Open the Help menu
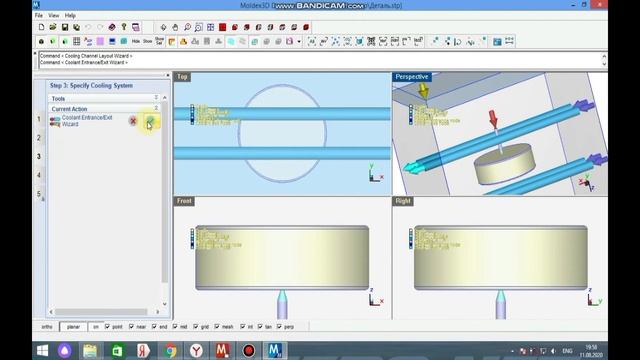640x360 pixels. click(x=70, y=16)
